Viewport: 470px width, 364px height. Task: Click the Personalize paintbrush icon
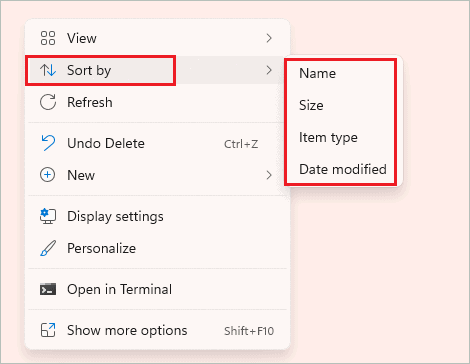48,248
